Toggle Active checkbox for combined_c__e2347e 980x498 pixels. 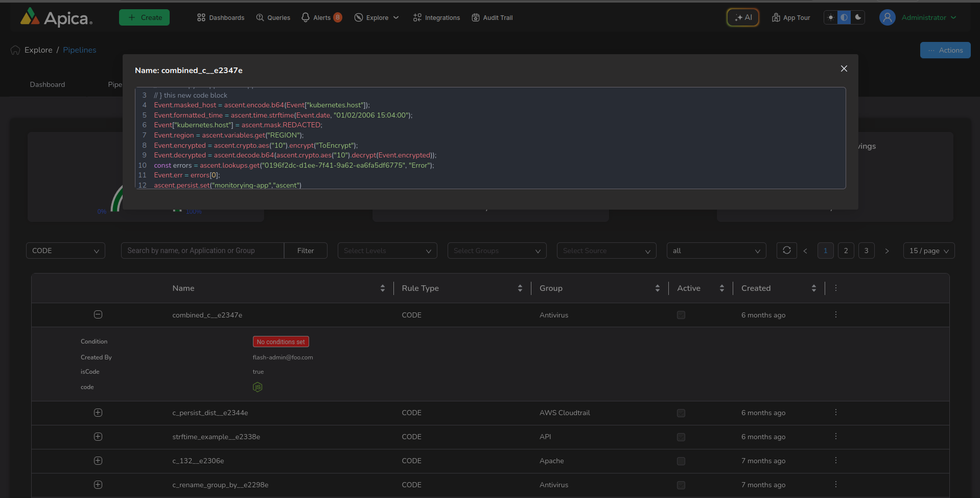coord(681,315)
